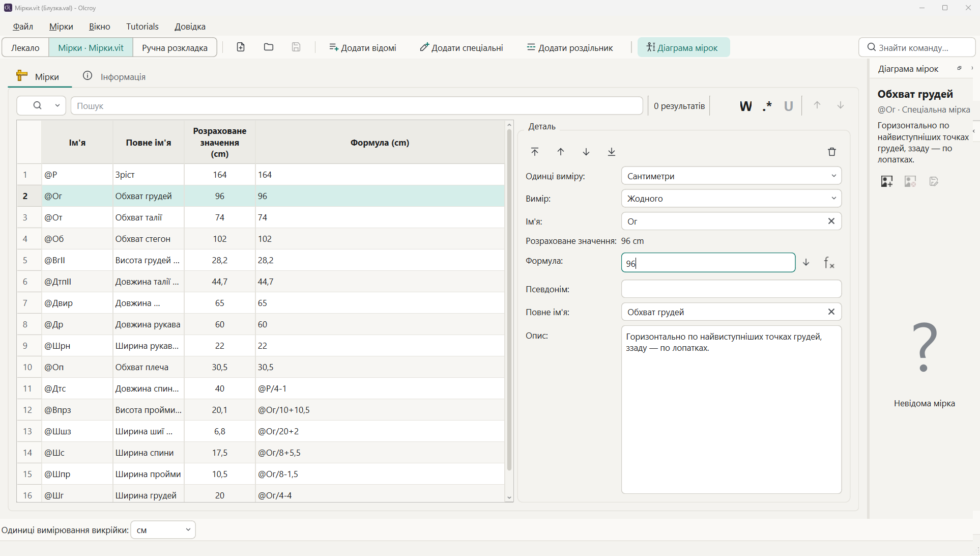Open the Довідка menu

(190, 26)
